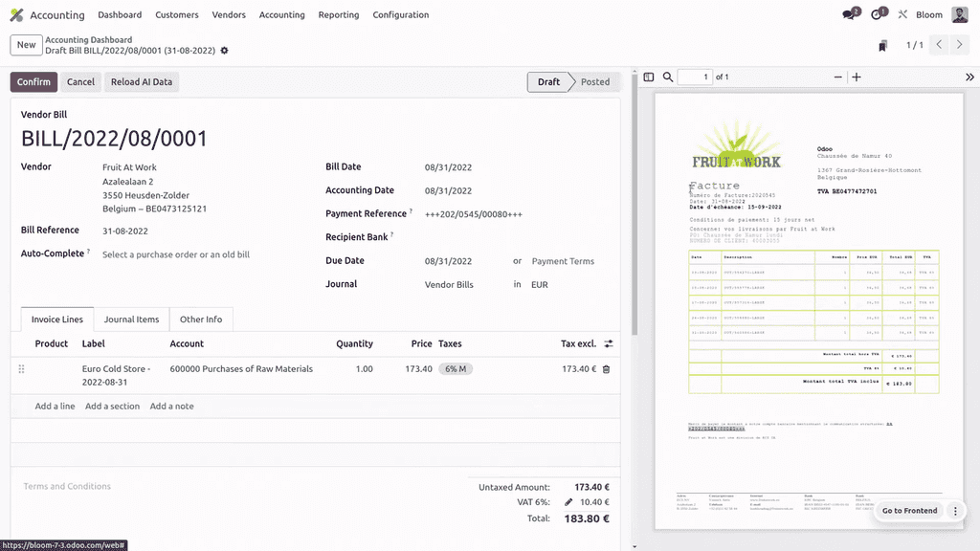The height and width of the screenshot is (551, 980).
Task: Click the Confirm button
Action: tap(33, 82)
